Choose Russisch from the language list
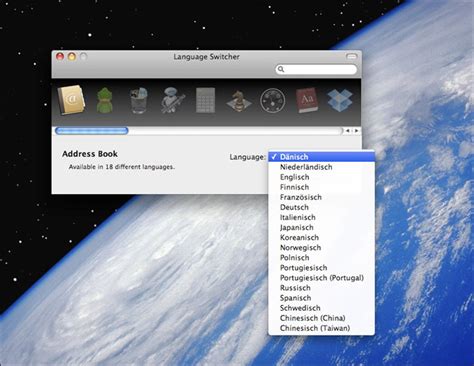Viewport: 474px width, 366px height. click(x=321, y=288)
